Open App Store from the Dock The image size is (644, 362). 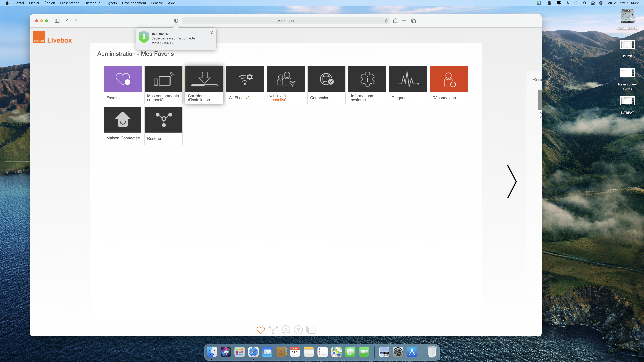click(412, 352)
